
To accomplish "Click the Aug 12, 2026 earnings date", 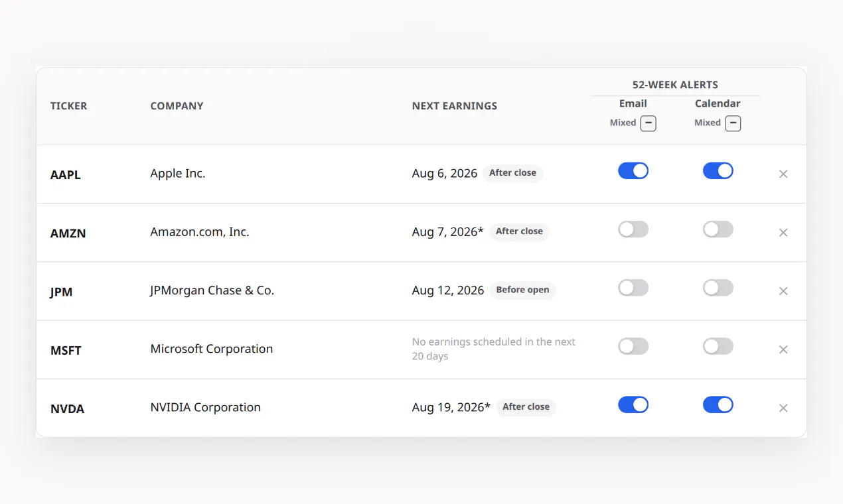I will point(448,290).
